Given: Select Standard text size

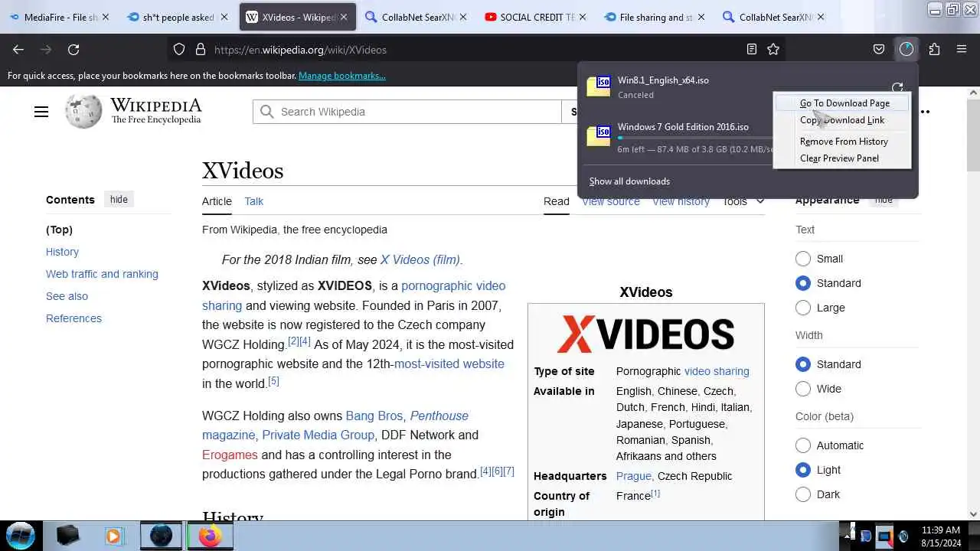Looking at the screenshot, I should point(803,283).
